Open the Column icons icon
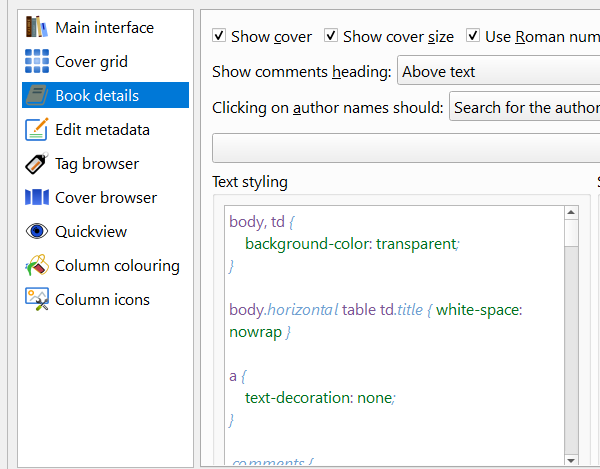This screenshot has width=600, height=469. [x=37, y=299]
